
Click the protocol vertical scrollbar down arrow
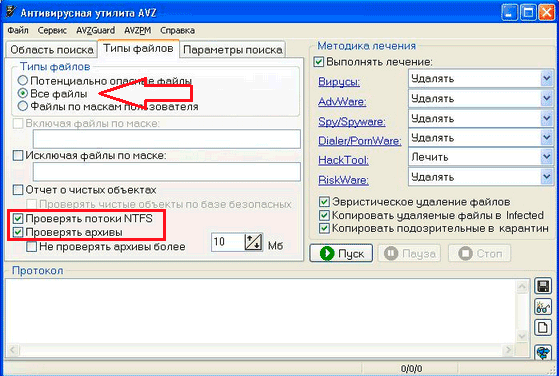point(522,336)
